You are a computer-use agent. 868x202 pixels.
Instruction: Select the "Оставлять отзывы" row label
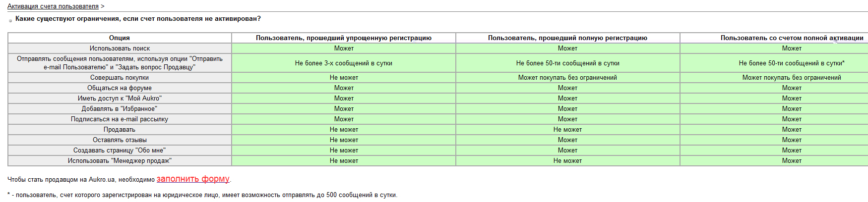120,140
